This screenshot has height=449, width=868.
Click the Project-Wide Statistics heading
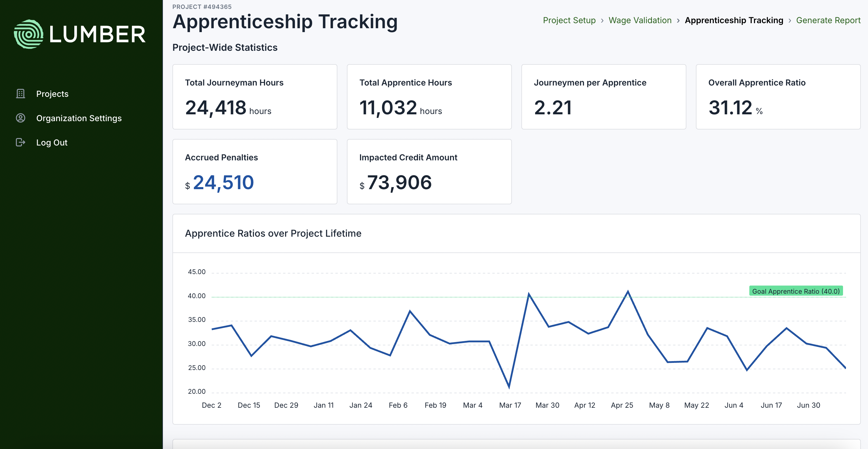click(225, 48)
